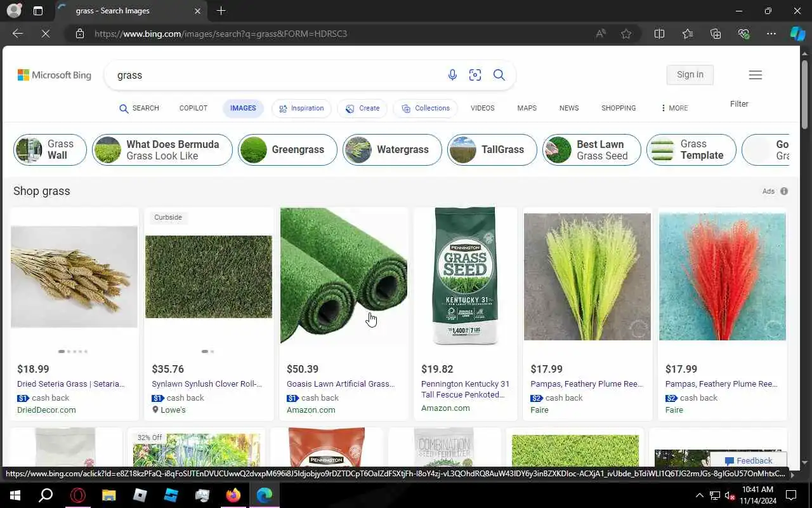
Task: Click the Ads info icon
Action: [784, 191]
